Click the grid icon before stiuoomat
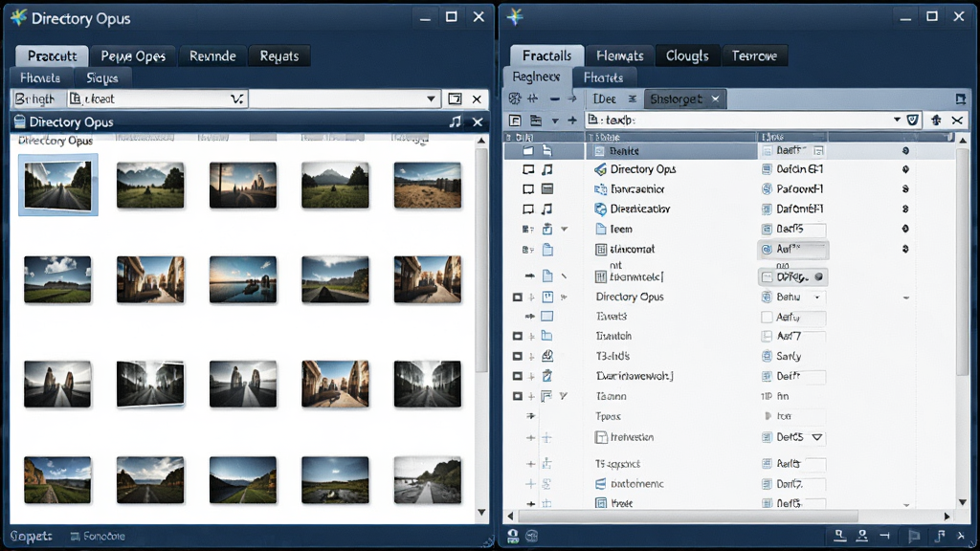Image resolution: width=980 pixels, height=551 pixels. [601, 250]
